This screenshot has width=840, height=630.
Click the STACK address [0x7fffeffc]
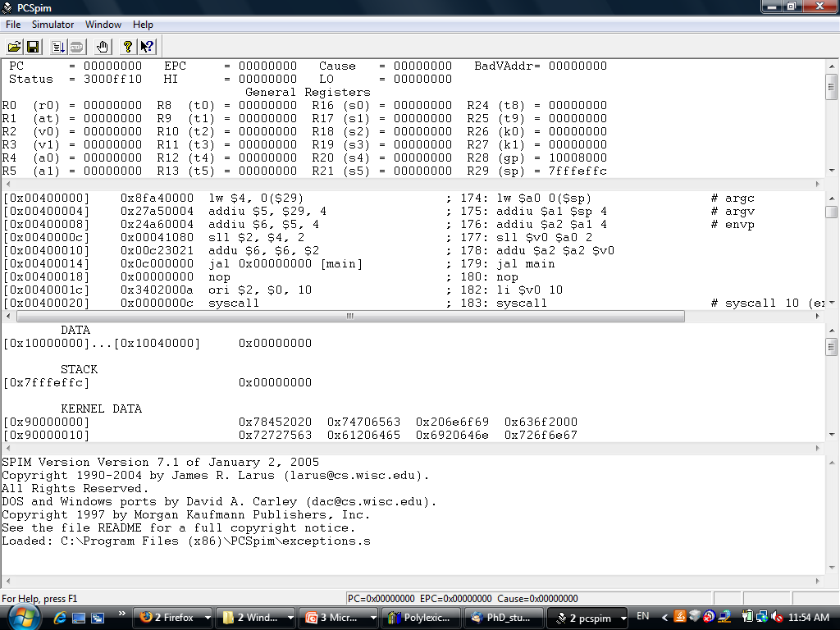click(47, 382)
